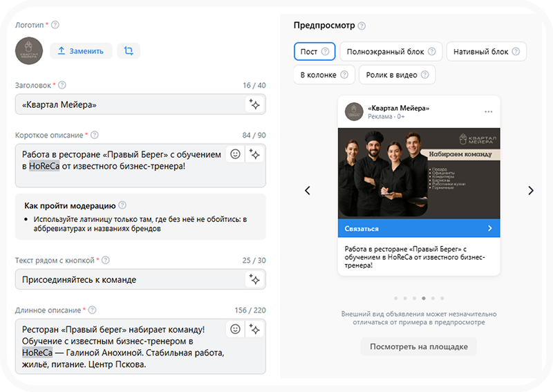Select the Полноэкранный блок preview tab
553x392 pixels.
point(391,52)
